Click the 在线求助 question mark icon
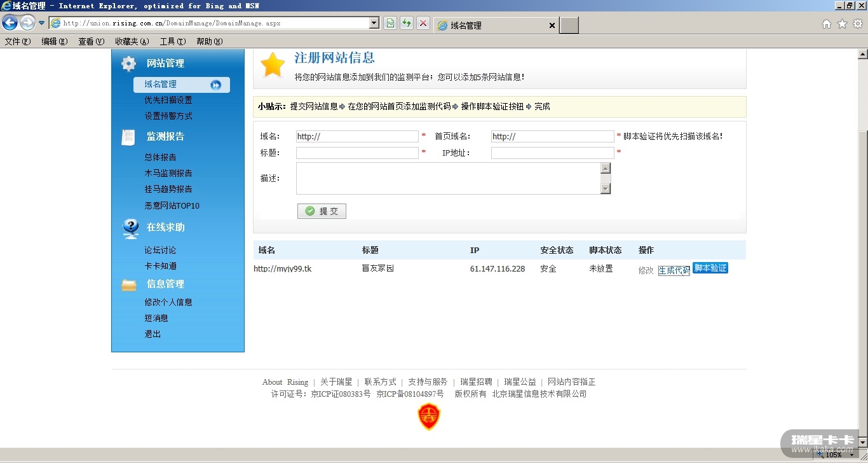The width and height of the screenshot is (868, 463). (x=131, y=228)
